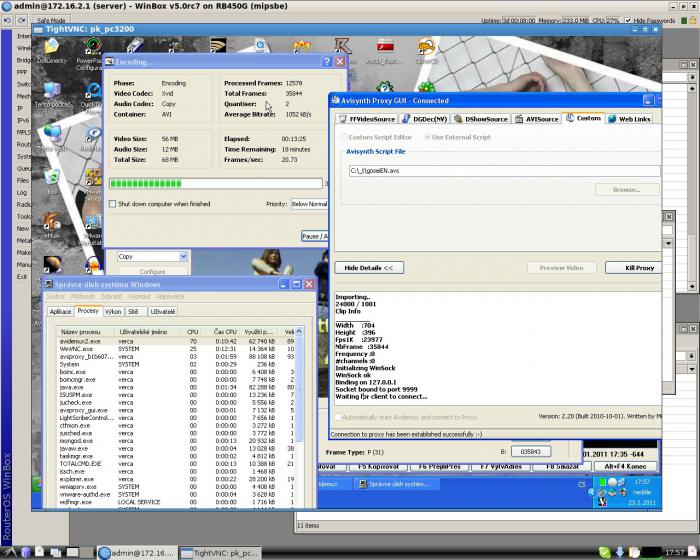Click the B frame number field 035843
The height and width of the screenshot is (560, 700).
point(530,451)
